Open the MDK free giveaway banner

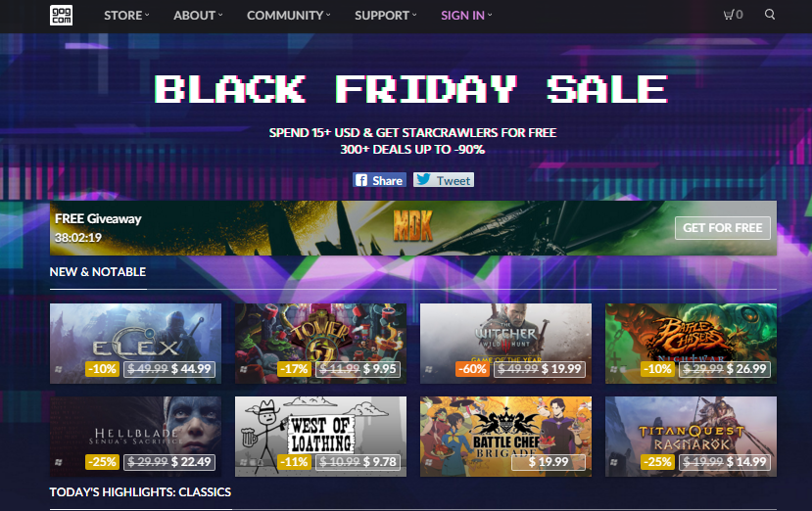[413, 228]
